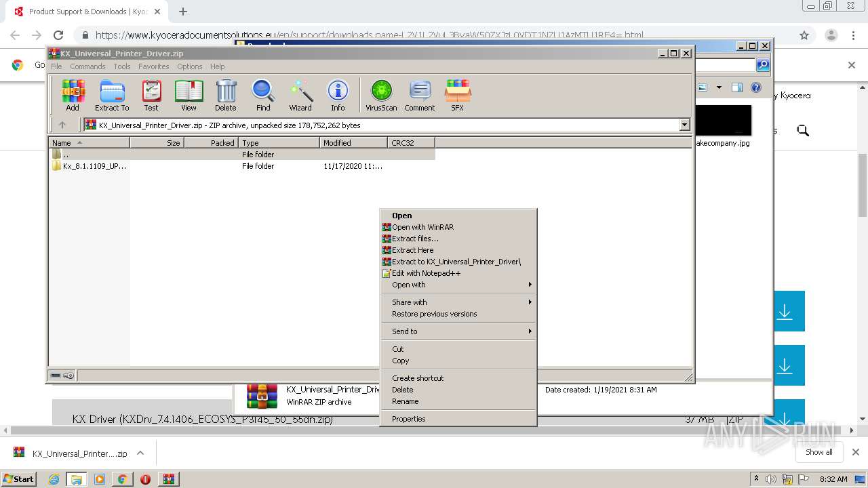The width and height of the screenshot is (868, 488).
Task: Reload the Kyocera page
Action: 58,35
